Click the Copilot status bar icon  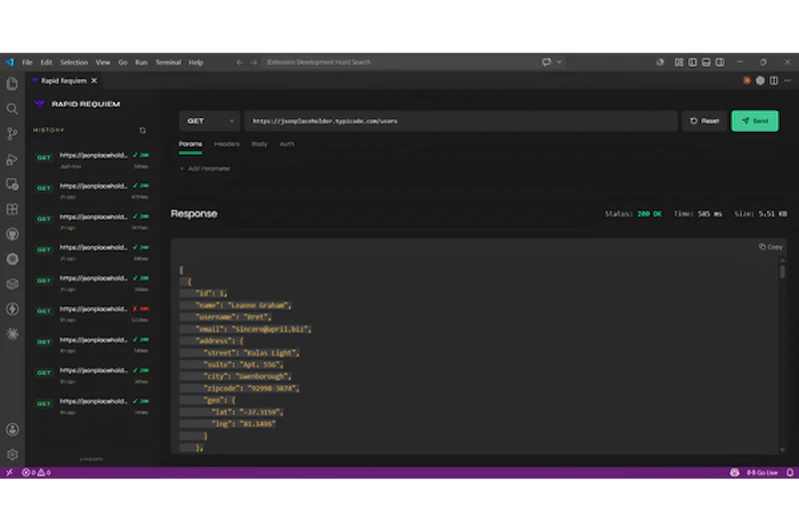[x=734, y=472]
